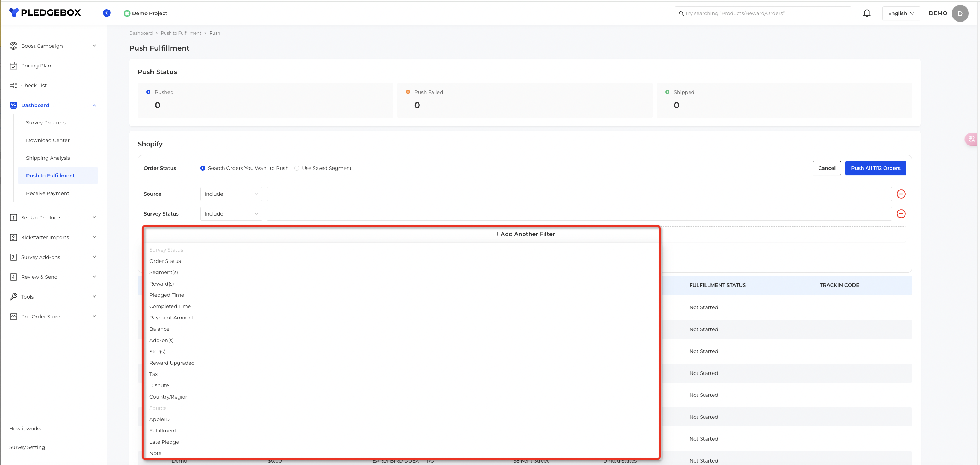The height and width of the screenshot is (465, 980).
Task: Open the Source Include dropdown
Action: click(231, 194)
